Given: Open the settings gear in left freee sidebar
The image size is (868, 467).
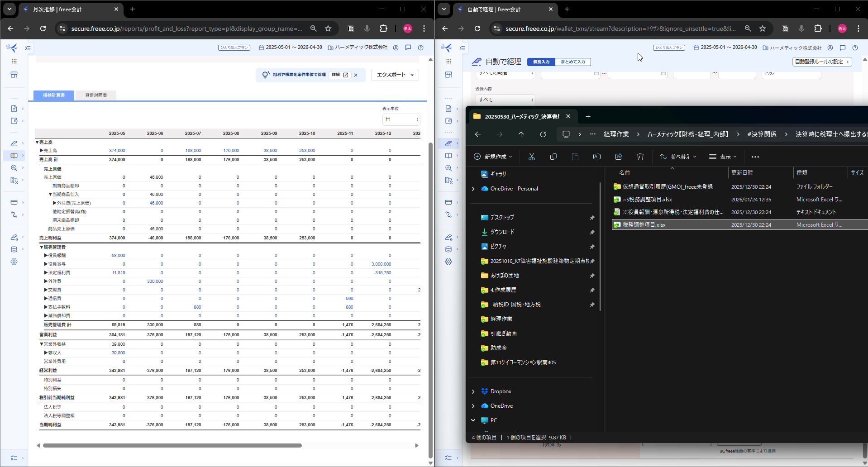Looking at the screenshot, I should point(14,262).
